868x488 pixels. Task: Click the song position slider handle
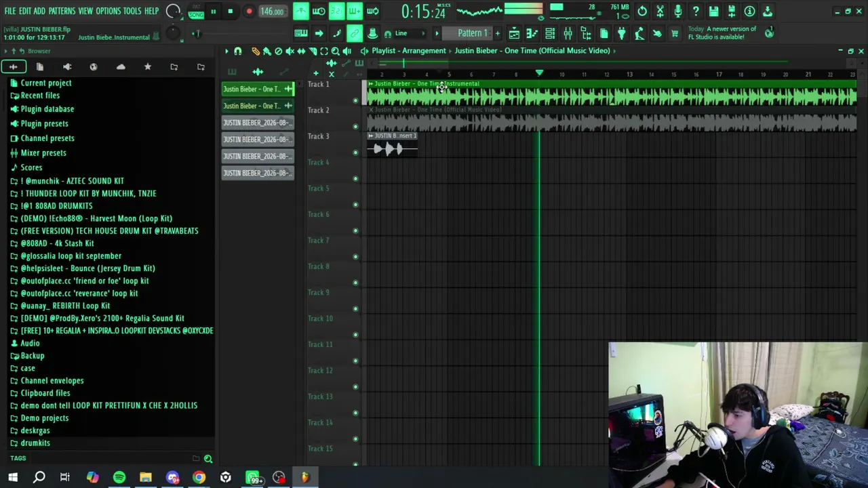197,33
